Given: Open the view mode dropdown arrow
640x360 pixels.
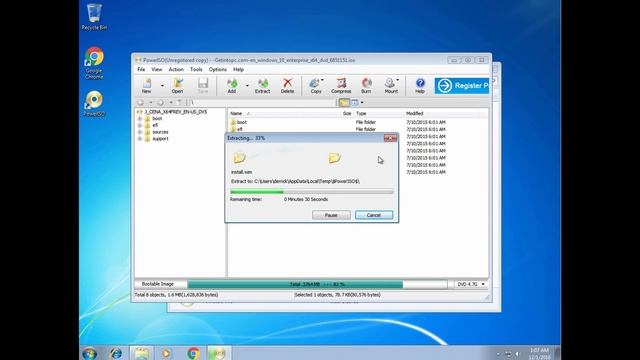Looking at the screenshot, I should click(362, 102).
